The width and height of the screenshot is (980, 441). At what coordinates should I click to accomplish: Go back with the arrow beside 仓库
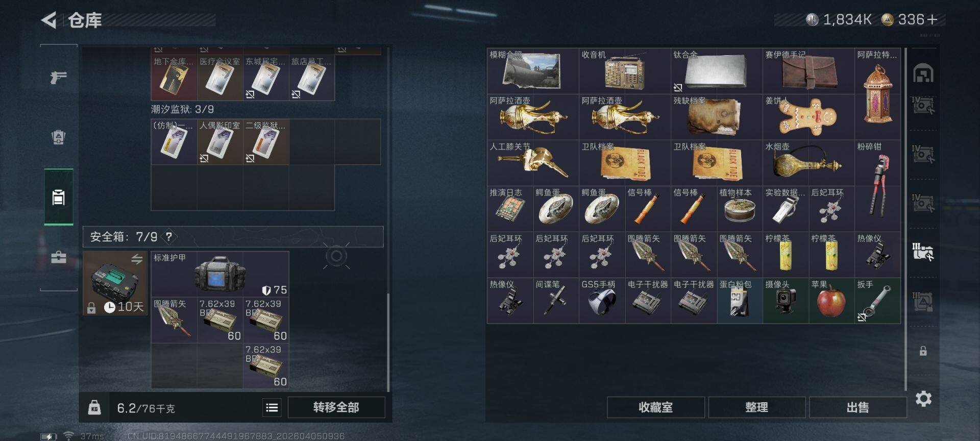(49, 20)
